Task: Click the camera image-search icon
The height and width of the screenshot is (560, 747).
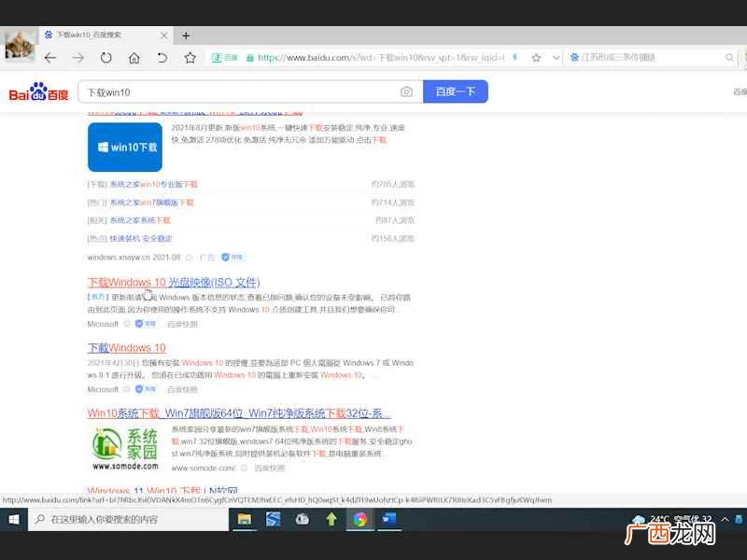Action: tap(406, 91)
